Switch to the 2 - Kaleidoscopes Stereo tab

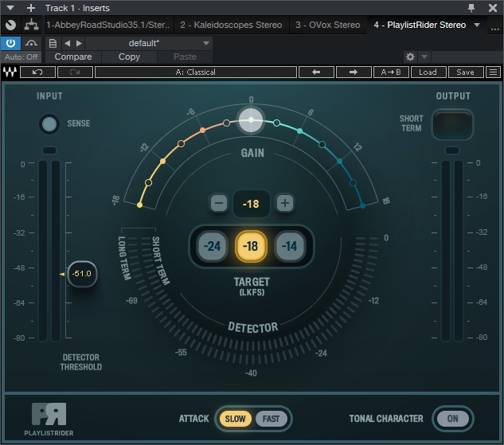pos(230,25)
